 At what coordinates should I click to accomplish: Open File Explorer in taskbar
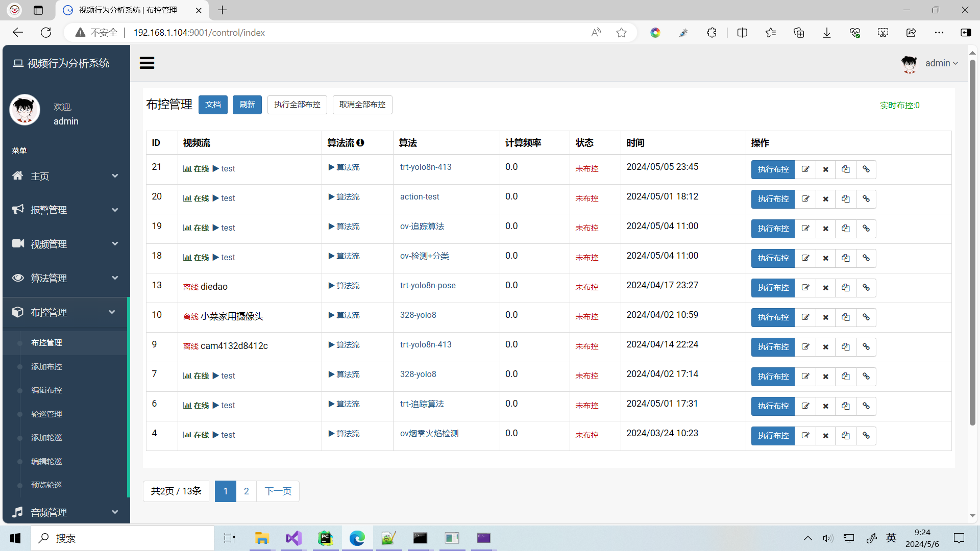tap(262, 538)
